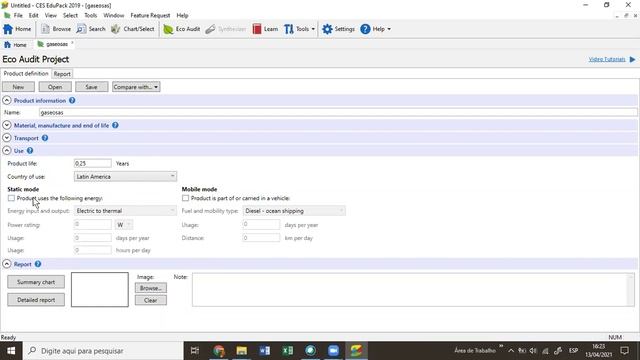Click the New project button
This screenshot has width=640, height=360.
(18, 87)
